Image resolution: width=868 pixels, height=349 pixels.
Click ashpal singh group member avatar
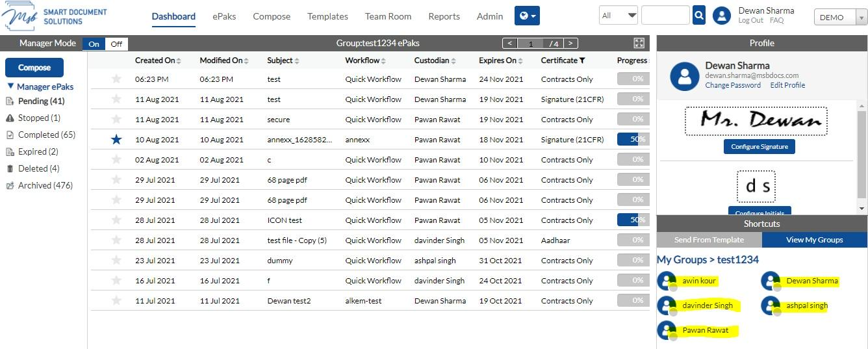(x=771, y=306)
